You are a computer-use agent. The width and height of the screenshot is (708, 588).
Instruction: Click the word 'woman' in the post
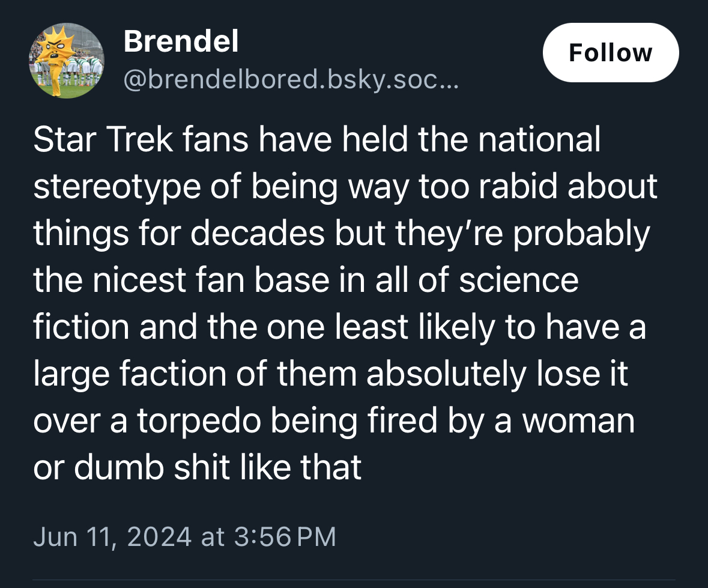point(578,420)
